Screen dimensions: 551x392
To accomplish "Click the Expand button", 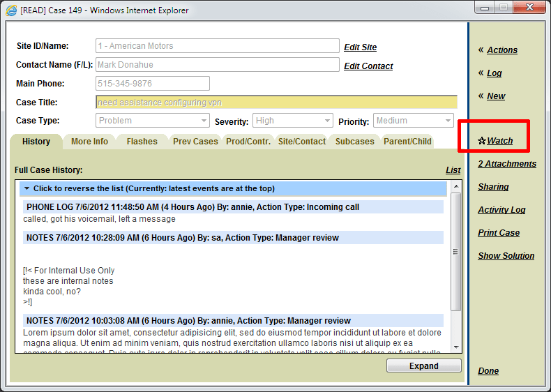I will point(424,365).
